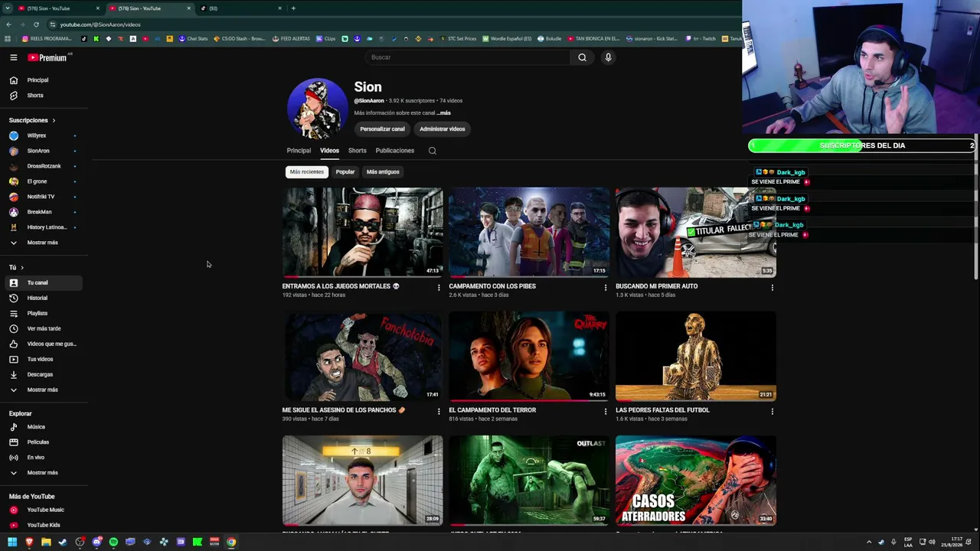Open Descargas in the sidebar
The height and width of the screenshot is (551, 980).
[x=43, y=374]
